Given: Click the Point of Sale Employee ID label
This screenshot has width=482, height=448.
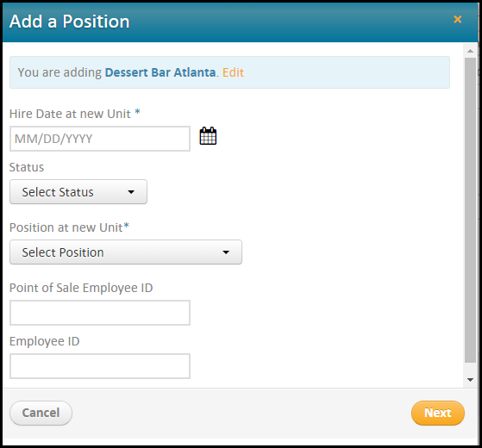Looking at the screenshot, I should pyautogui.click(x=81, y=288).
